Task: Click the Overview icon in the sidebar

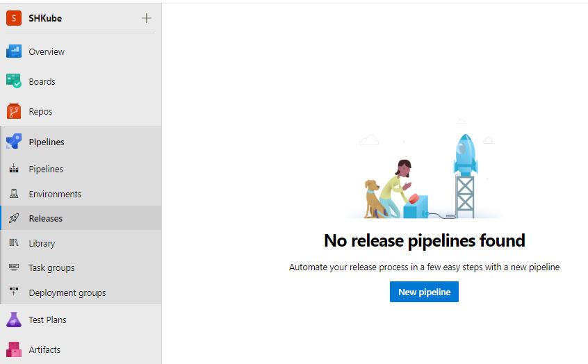Action: 13,51
